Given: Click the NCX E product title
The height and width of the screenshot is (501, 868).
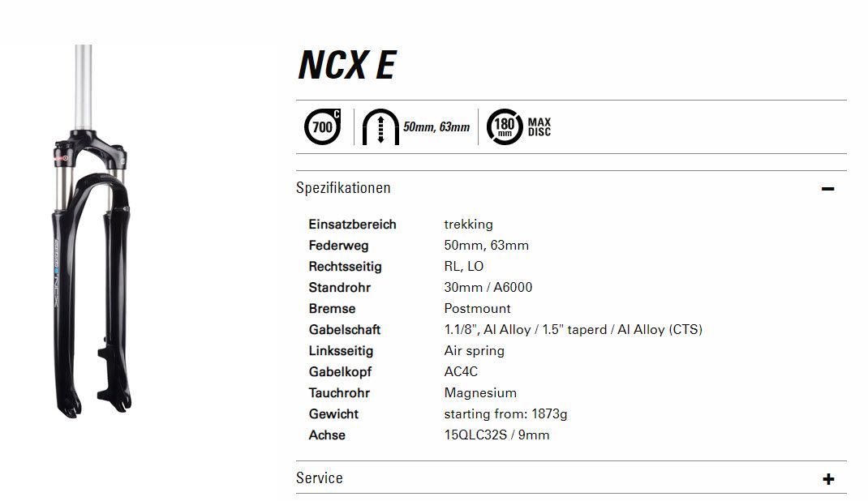Looking at the screenshot, I should pyautogui.click(x=347, y=65).
